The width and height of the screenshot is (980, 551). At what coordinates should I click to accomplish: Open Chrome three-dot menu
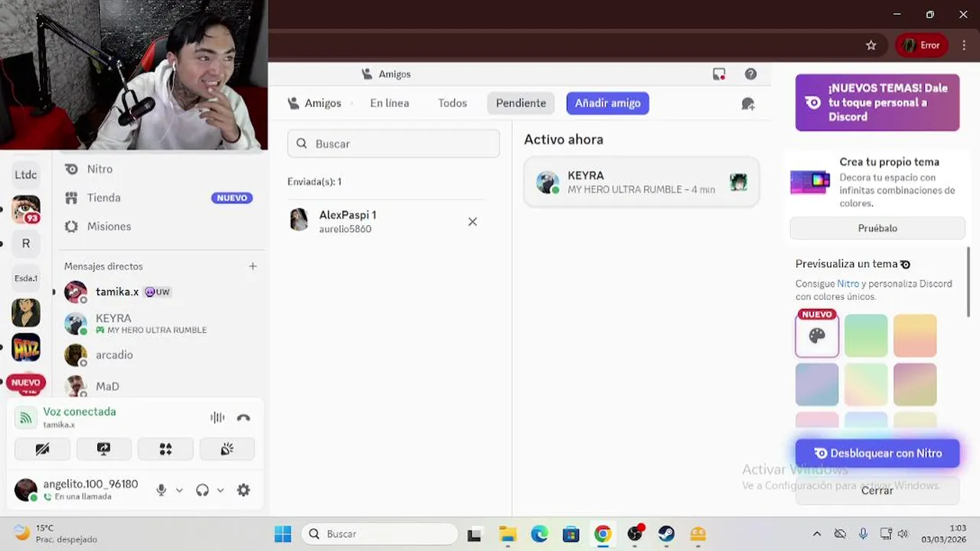[964, 45]
